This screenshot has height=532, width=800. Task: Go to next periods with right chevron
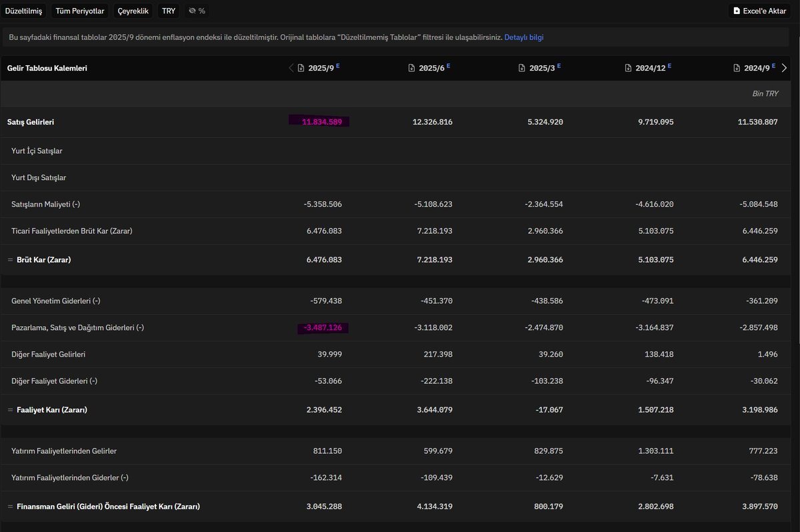pos(784,68)
